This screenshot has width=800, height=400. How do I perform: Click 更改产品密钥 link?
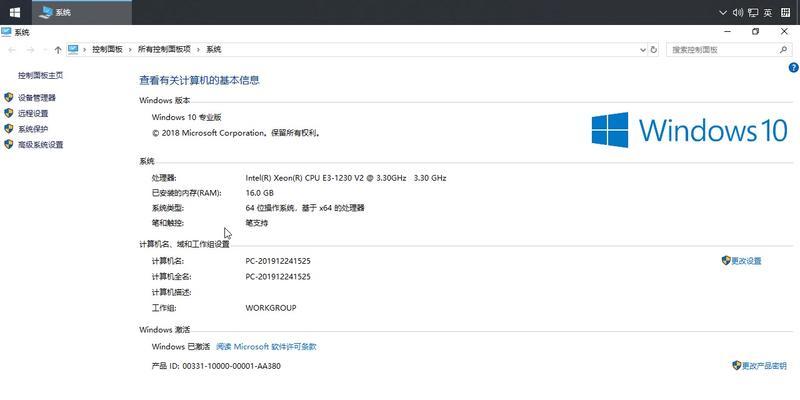click(x=764, y=366)
